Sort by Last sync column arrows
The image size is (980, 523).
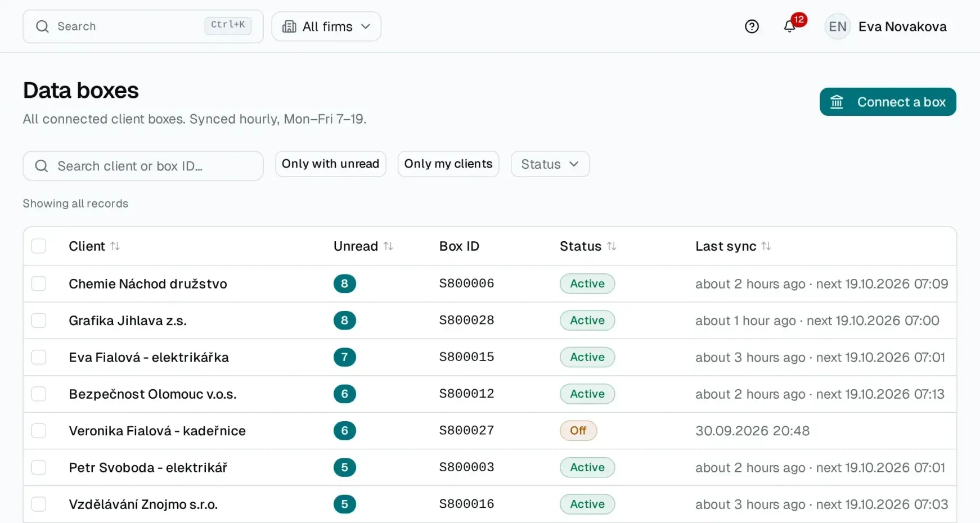click(x=766, y=246)
